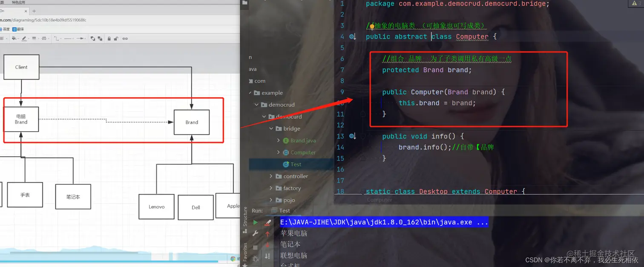
Task: Clear the console with eraser icon
Action: click(x=267, y=222)
